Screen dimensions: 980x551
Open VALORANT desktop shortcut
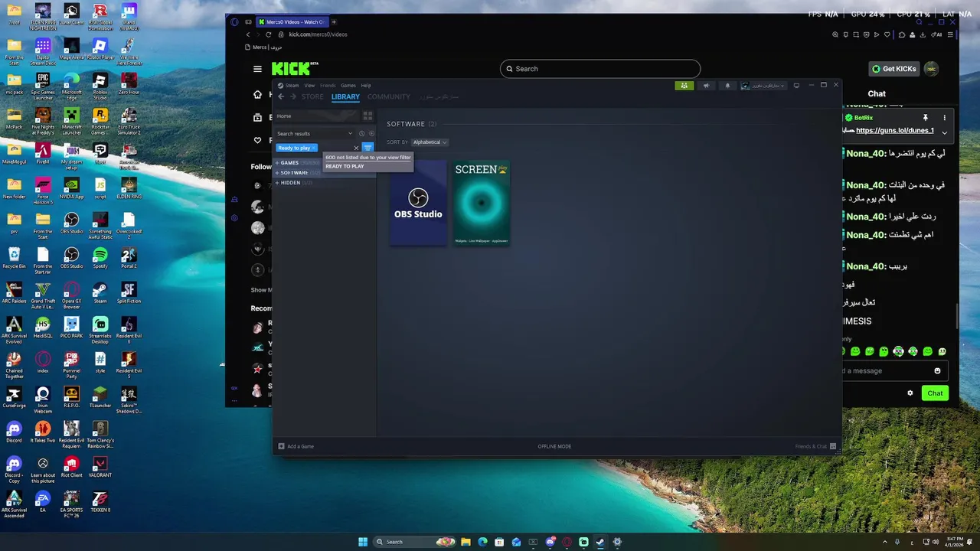[100, 467]
